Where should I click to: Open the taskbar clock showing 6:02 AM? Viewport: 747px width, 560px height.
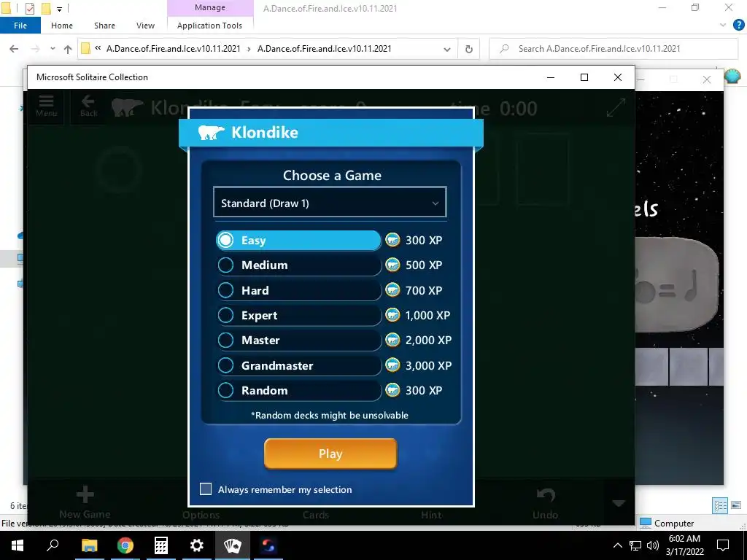(684, 545)
